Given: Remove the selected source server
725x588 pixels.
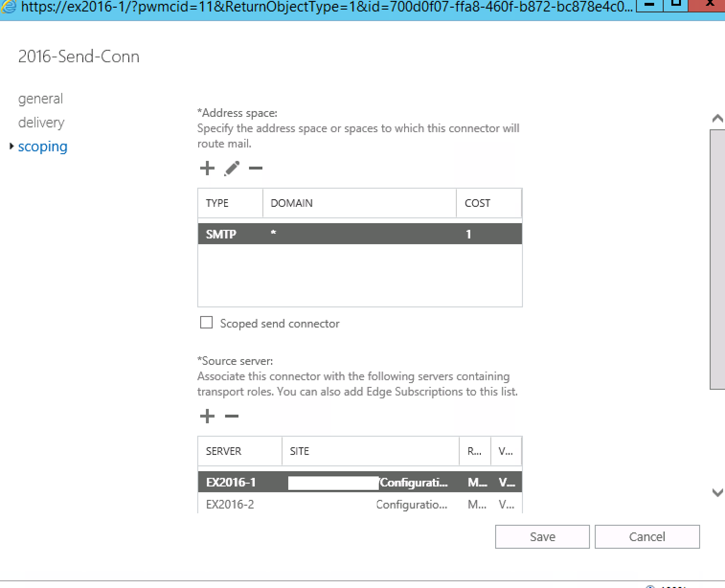Looking at the screenshot, I should tap(232, 416).
